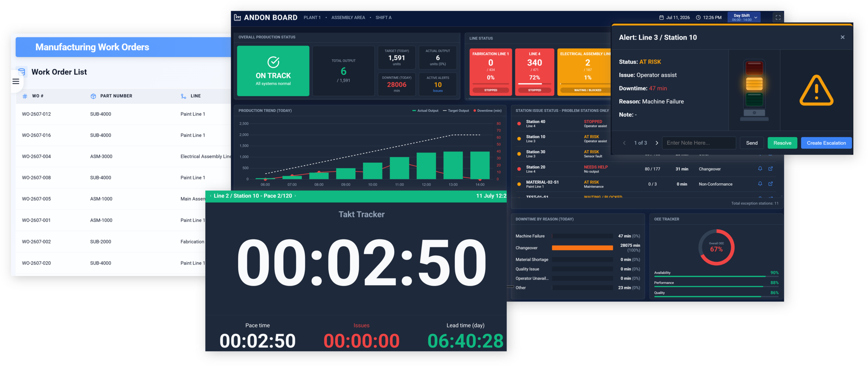The width and height of the screenshot is (868, 366).
Task: Click the calendar icon beside Jul 11, 2026
Action: click(x=661, y=18)
